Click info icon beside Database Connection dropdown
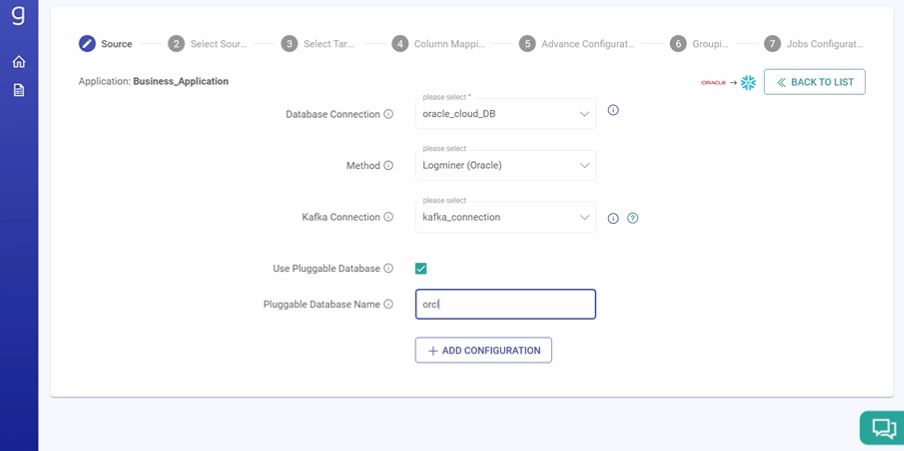This screenshot has width=904, height=451. (613, 110)
